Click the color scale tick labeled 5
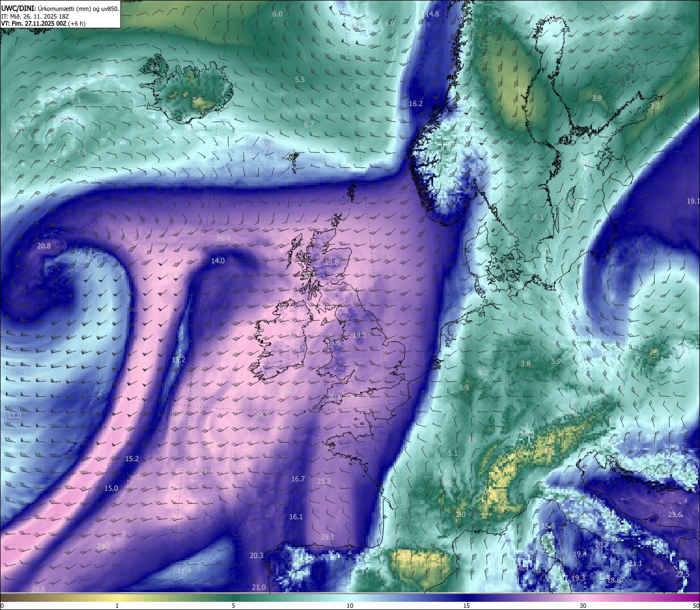The image size is (700, 610). [234, 606]
